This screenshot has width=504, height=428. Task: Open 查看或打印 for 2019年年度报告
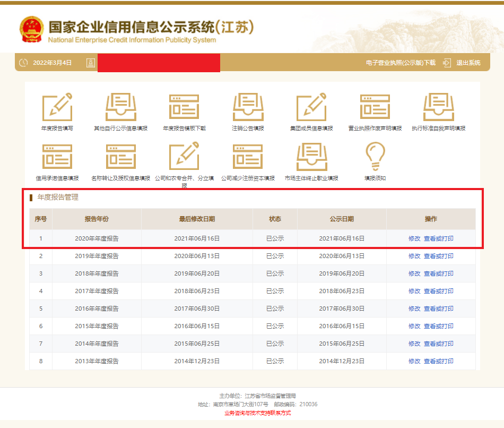(x=438, y=256)
